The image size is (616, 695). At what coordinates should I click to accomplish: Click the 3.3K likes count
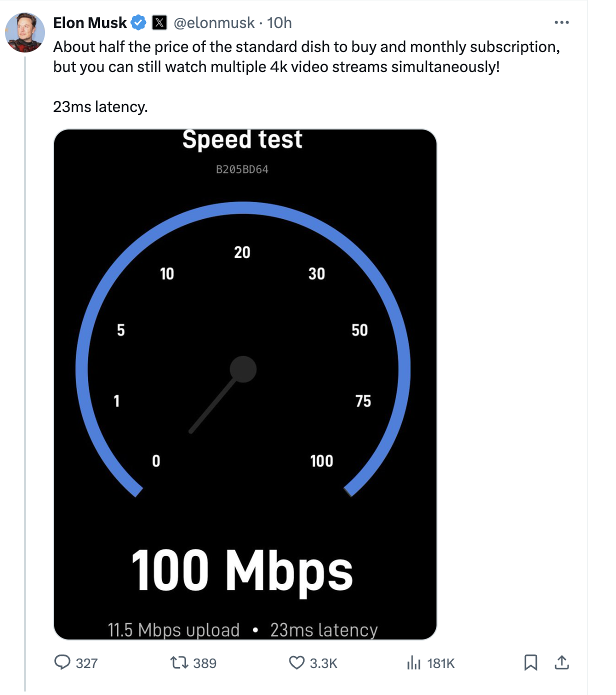(x=323, y=663)
